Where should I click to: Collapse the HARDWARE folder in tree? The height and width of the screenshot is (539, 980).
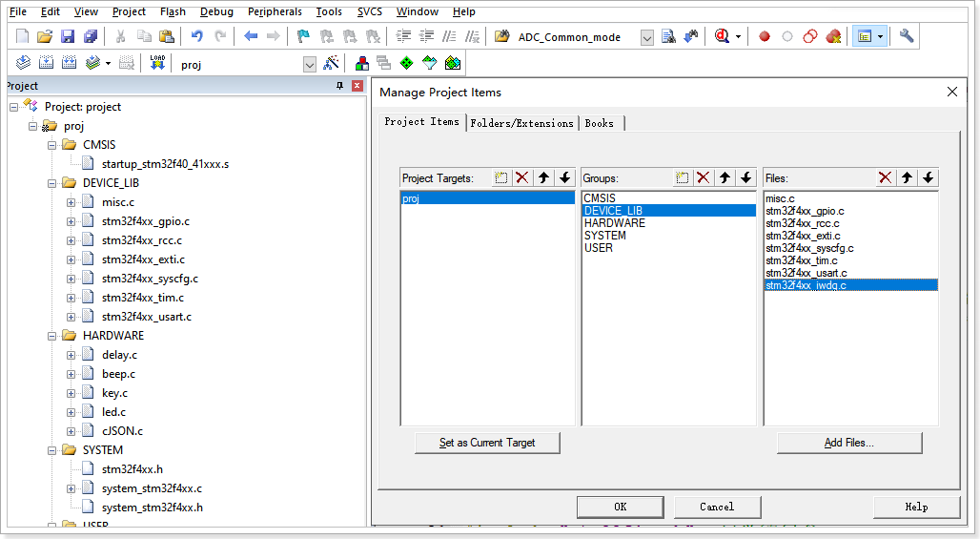click(51, 336)
